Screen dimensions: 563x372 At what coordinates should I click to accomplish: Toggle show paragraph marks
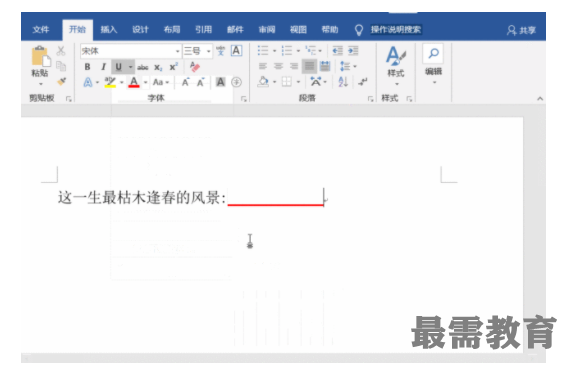tap(363, 82)
